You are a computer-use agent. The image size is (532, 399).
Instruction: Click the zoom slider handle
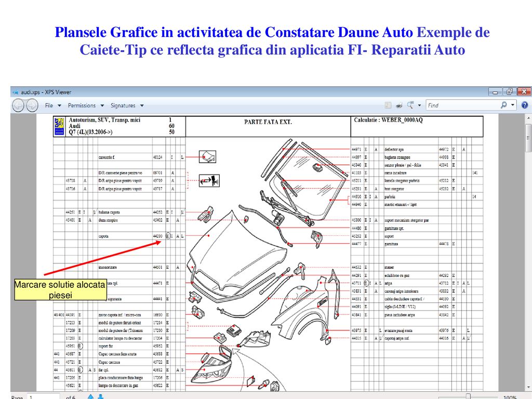468,396
